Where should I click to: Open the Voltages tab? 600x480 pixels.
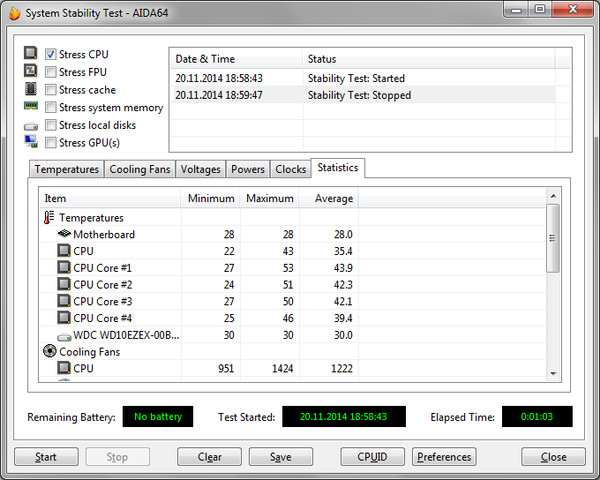coord(202,170)
